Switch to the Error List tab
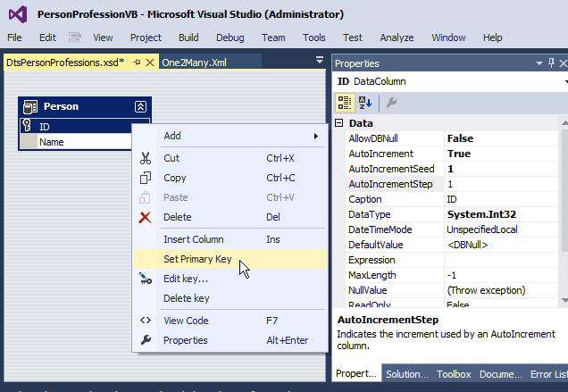The image size is (568, 392). (548, 374)
